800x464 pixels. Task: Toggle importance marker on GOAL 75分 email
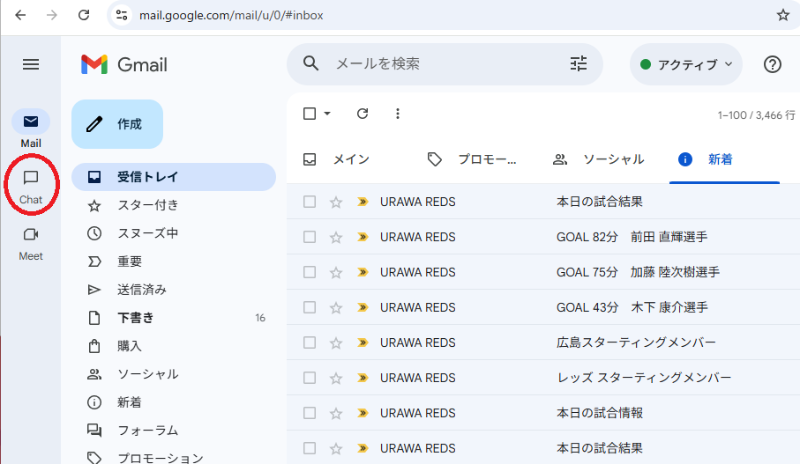tap(362, 272)
